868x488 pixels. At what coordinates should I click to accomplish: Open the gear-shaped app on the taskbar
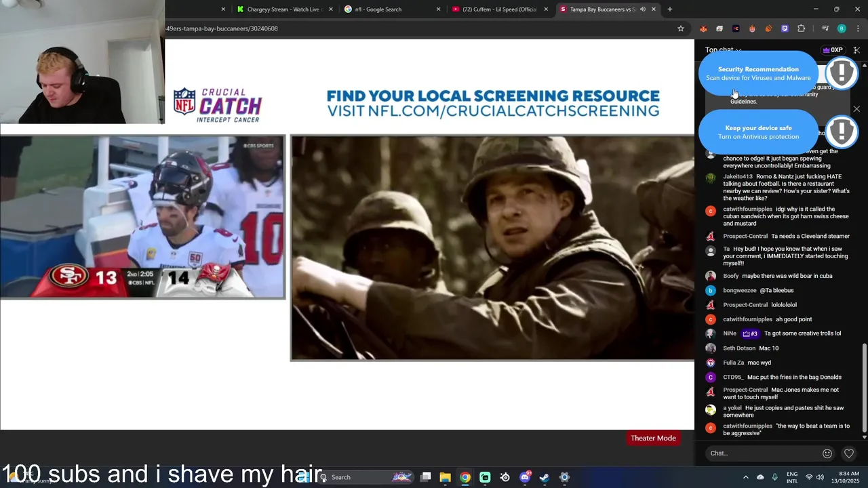[x=564, y=477]
